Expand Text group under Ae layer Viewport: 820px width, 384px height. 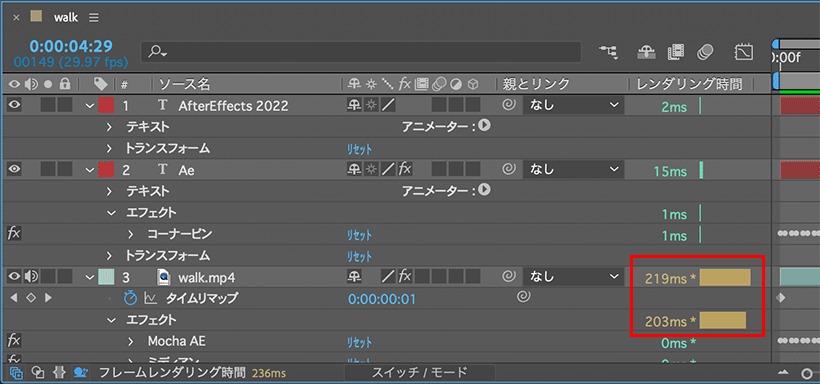coord(109,191)
